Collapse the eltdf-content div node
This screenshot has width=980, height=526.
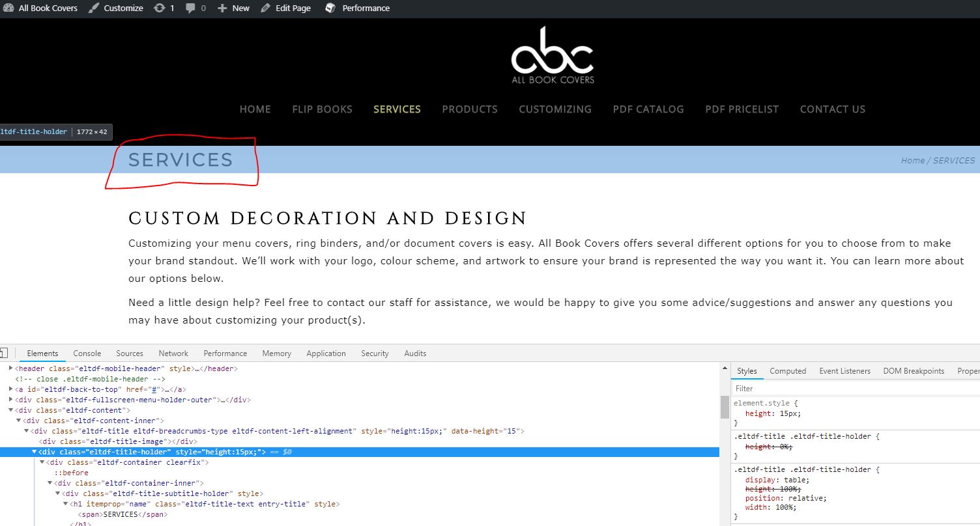click(x=10, y=410)
